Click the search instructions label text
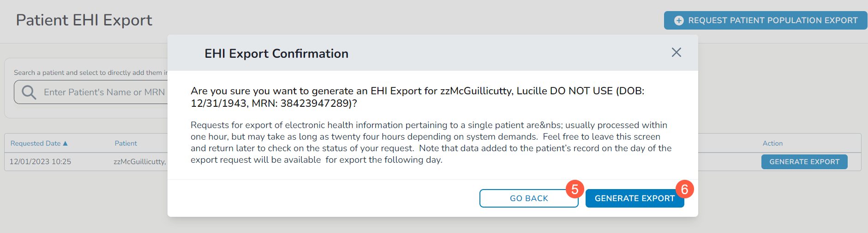Viewport: 868px width, 233px height. [90, 73]
